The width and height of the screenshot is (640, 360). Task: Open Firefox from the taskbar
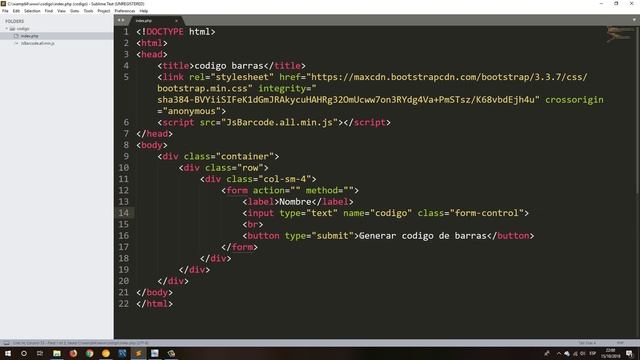73,353
